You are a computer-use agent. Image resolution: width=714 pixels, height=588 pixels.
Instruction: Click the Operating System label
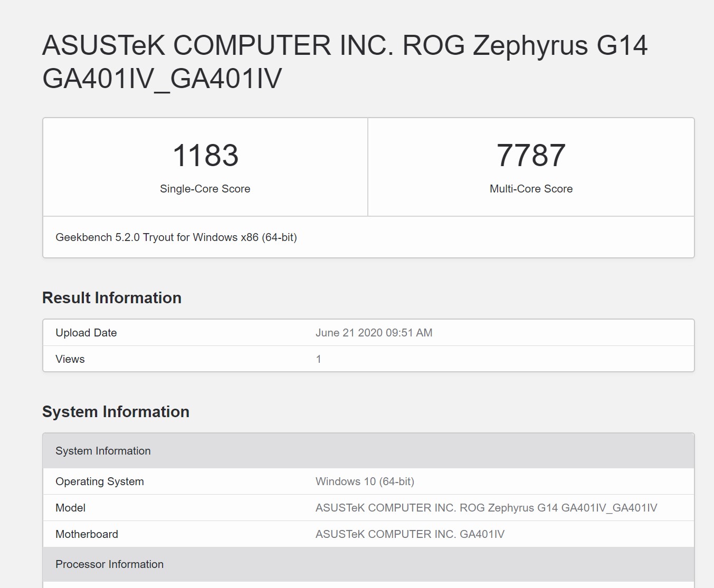[100, 481]
